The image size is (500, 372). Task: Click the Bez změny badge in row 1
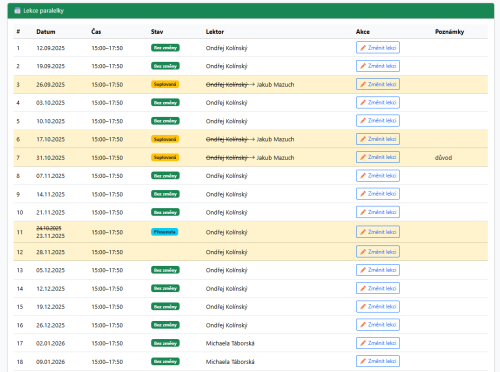(165, 48)
